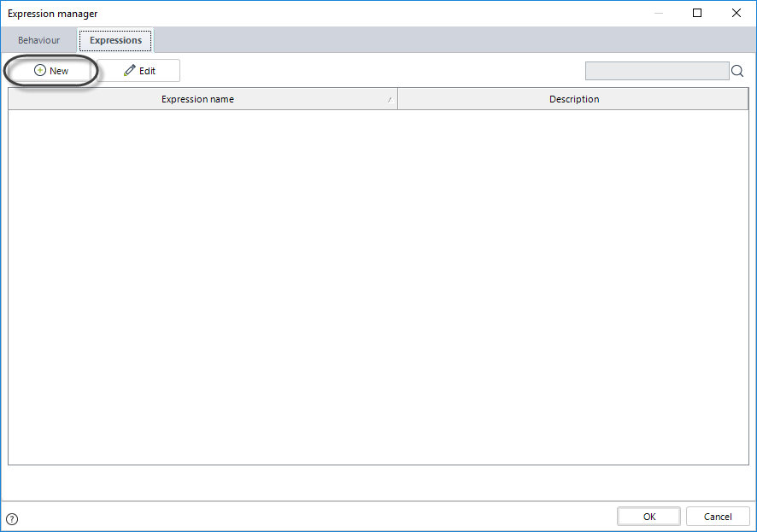Switch to the Behaviour tab

38,40
